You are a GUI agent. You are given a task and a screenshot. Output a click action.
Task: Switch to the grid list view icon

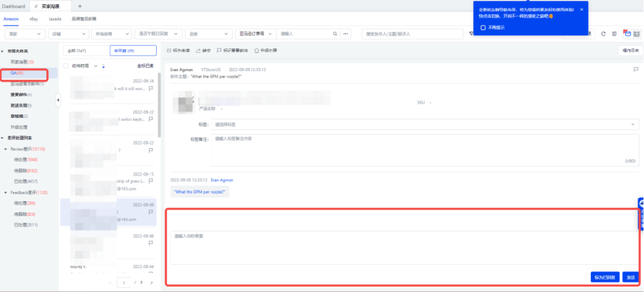coord(636,34)
